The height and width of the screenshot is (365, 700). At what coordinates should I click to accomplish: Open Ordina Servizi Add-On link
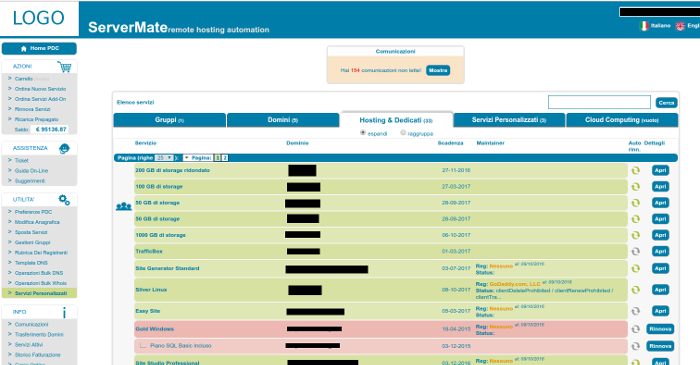40,99
